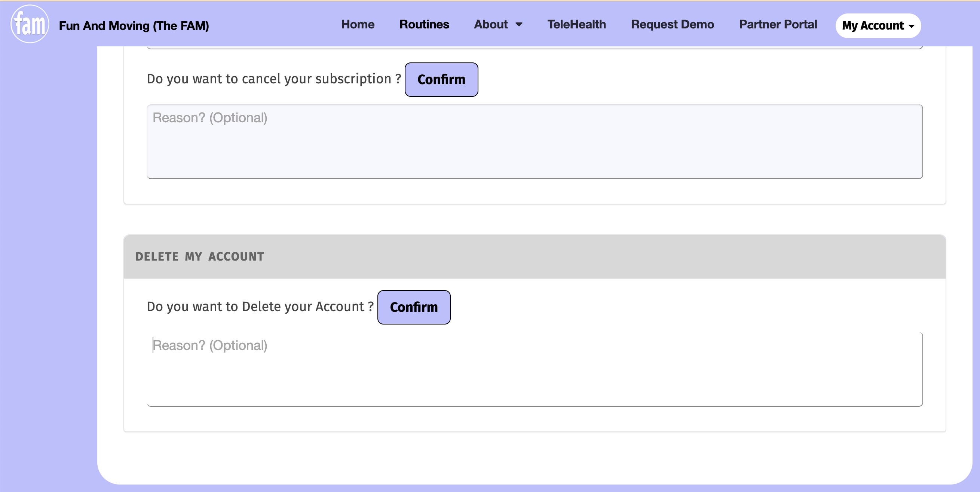980x492 pixels.
Task: Open the TeleHealth page
Action: pos(576,24)
